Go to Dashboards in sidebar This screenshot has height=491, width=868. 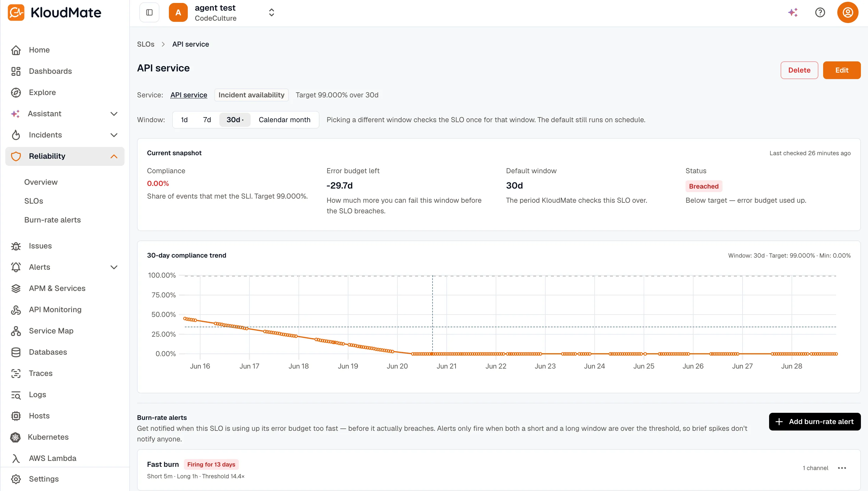[50, 71]
